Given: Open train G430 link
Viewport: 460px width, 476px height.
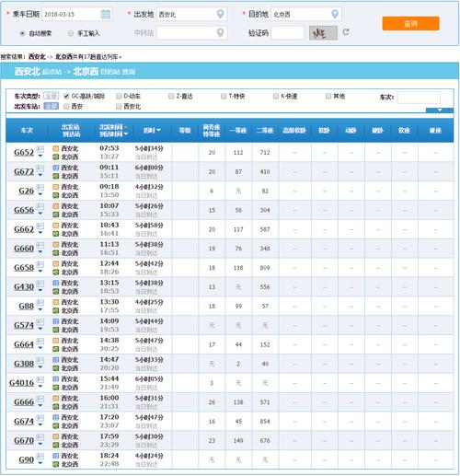Looking at the screenshot, I should pos(24,286).
